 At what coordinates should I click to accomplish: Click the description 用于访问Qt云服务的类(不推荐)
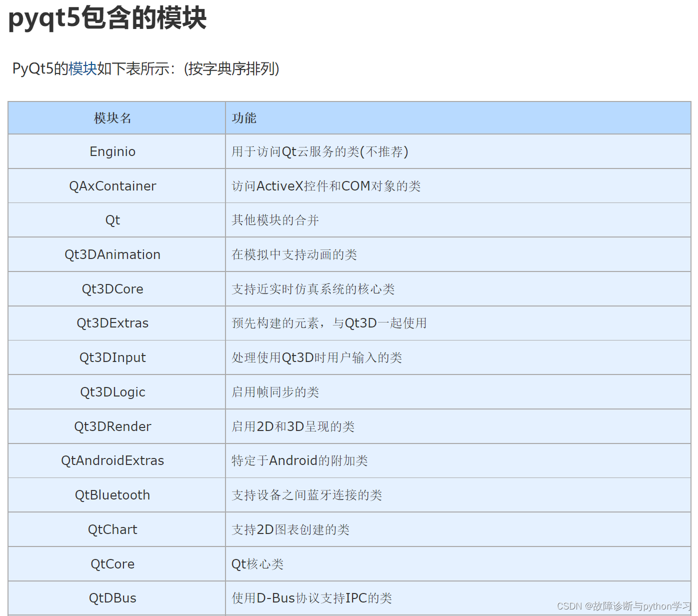pos(320,151)
